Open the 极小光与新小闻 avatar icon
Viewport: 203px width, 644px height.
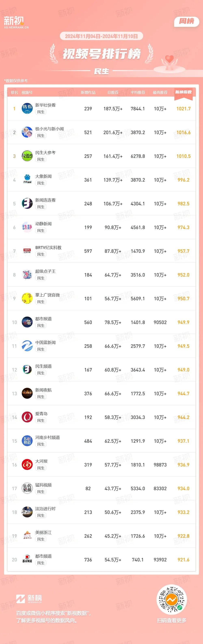pyautogui.click(x=27, y=132)
